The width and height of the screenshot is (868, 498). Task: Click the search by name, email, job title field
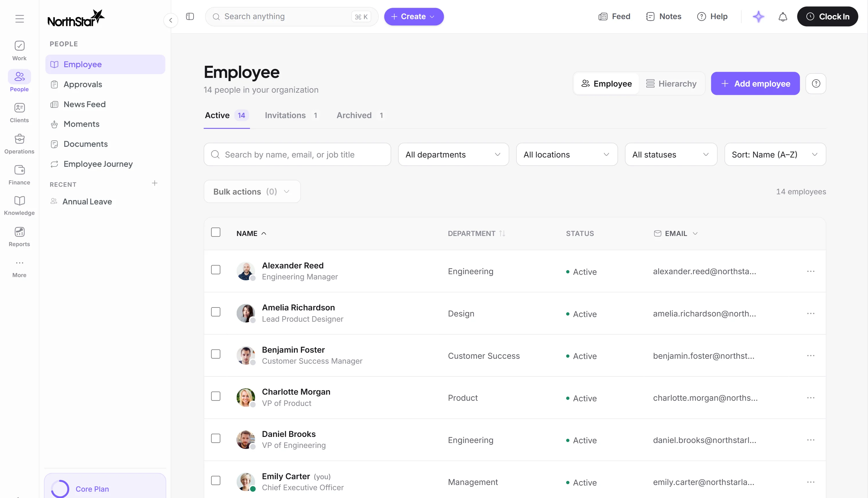(x=297, y=155)
